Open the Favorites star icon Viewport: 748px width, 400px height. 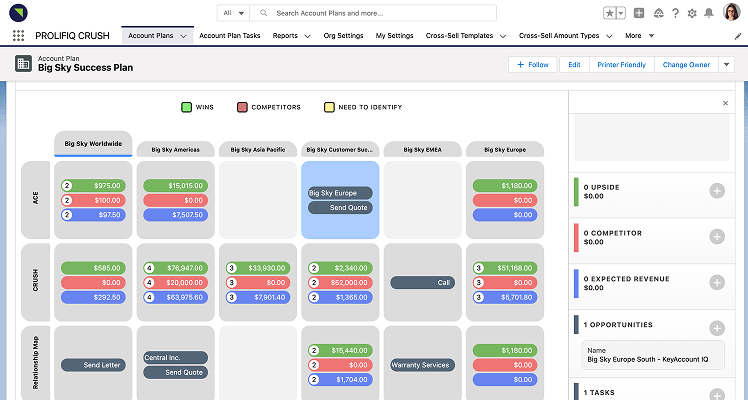click(x=610, y=13)
